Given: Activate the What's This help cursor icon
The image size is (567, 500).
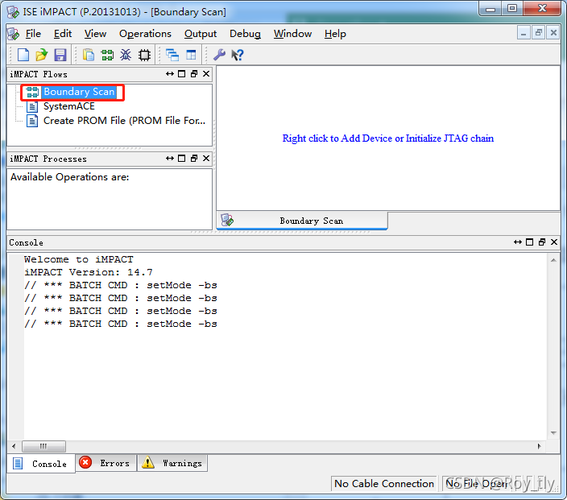Looking at the screenshot, I should [x=238, y=55].
